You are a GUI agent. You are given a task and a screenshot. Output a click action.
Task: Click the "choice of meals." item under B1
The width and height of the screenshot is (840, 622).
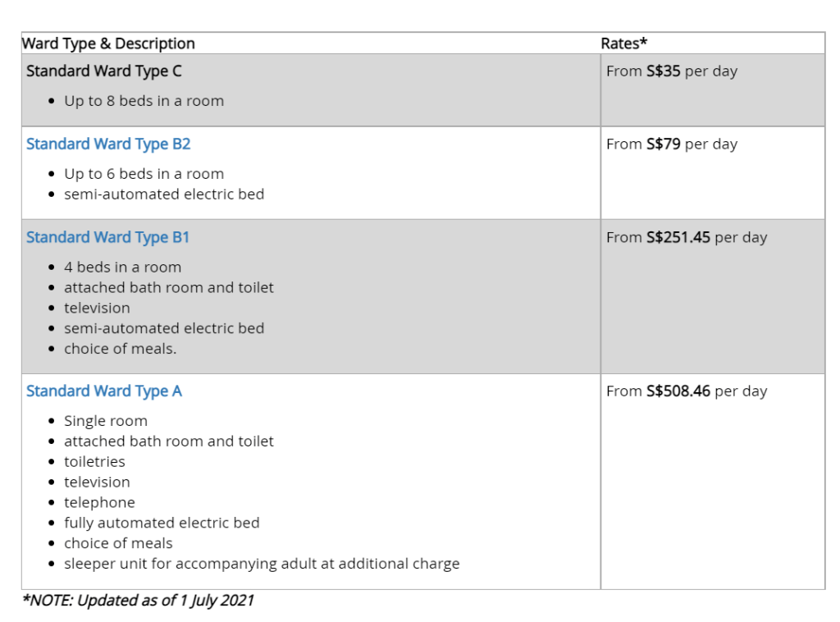click(x=120, y=349)
